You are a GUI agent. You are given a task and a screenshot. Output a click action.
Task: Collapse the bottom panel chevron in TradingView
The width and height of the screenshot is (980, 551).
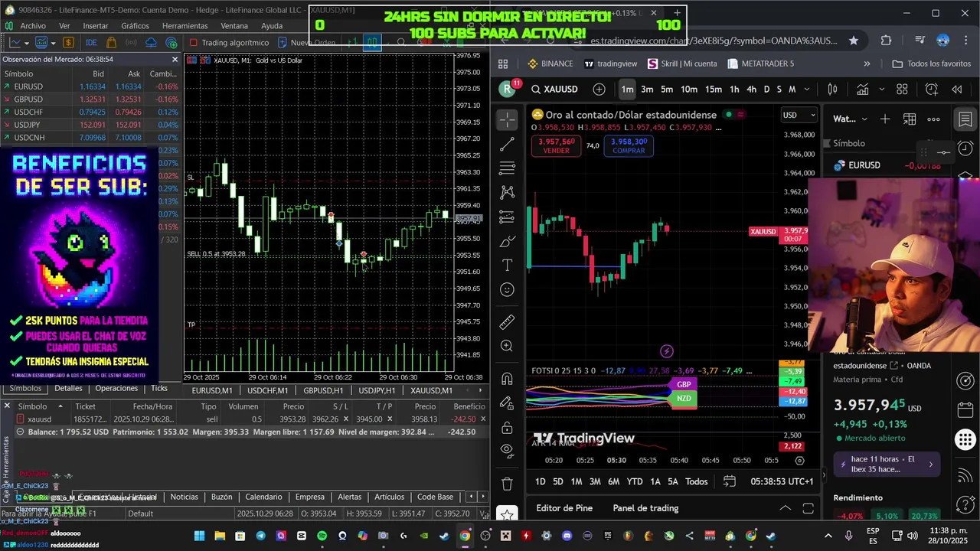click(x=785, y=508)
